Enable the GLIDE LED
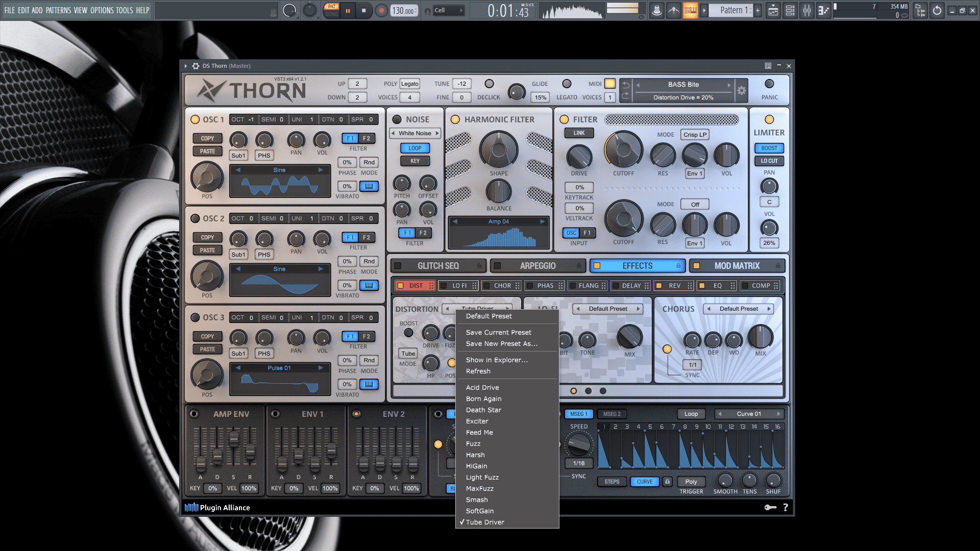The image size is (980, 551). click(x=567, y=84)
